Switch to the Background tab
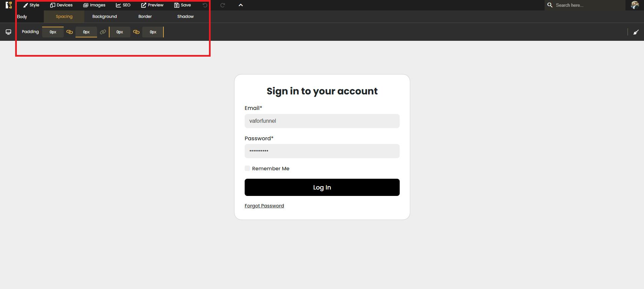644x289 pixels. click(104, 17)
